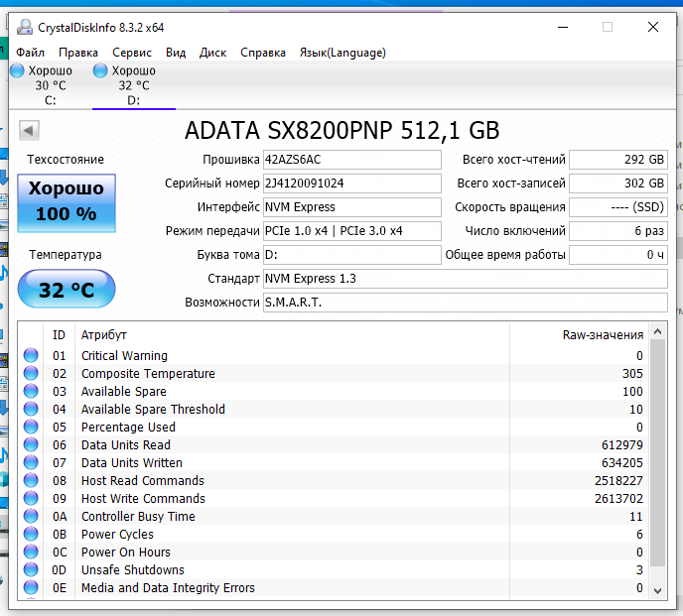Click the 32 °C temperature button
The height and width of the screenshot is (616, 683).
tap(67, 291)
